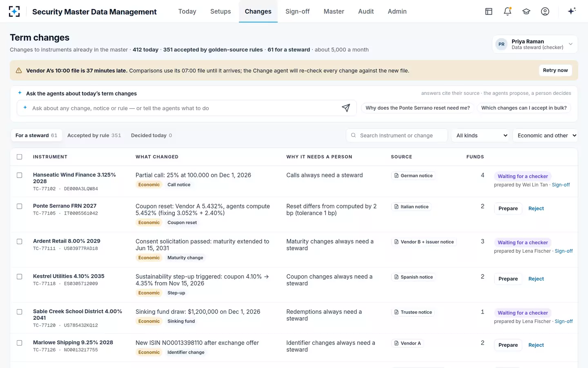Viewport: 588px width, 368px height.
Task: Switch to the Master tab
Action: click(x=334, y=11)
